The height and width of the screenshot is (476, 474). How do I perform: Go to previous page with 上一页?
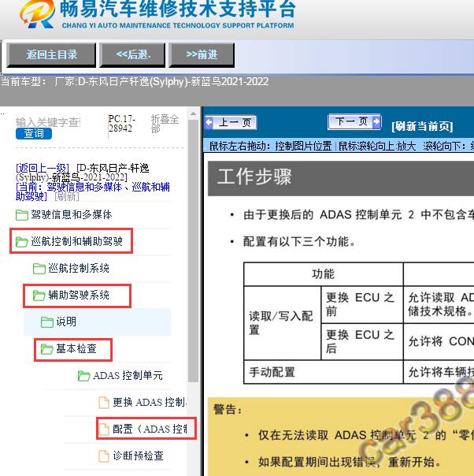click(x=231, y=123)
